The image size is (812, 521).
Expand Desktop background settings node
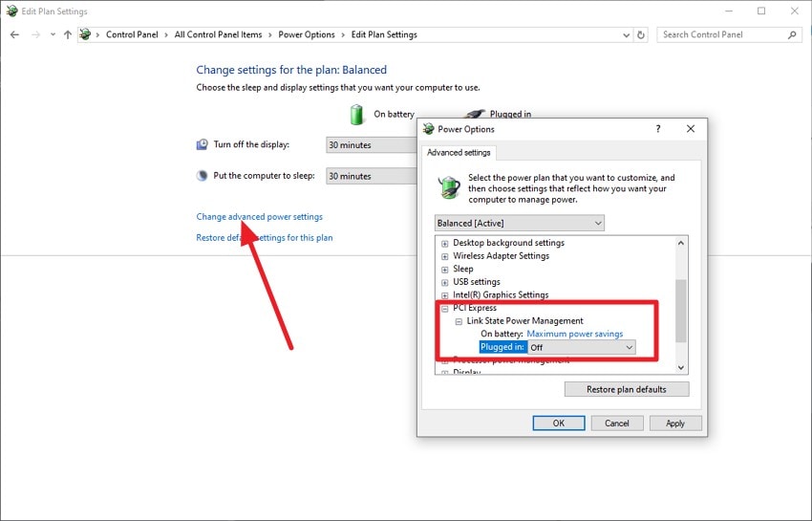445,243
